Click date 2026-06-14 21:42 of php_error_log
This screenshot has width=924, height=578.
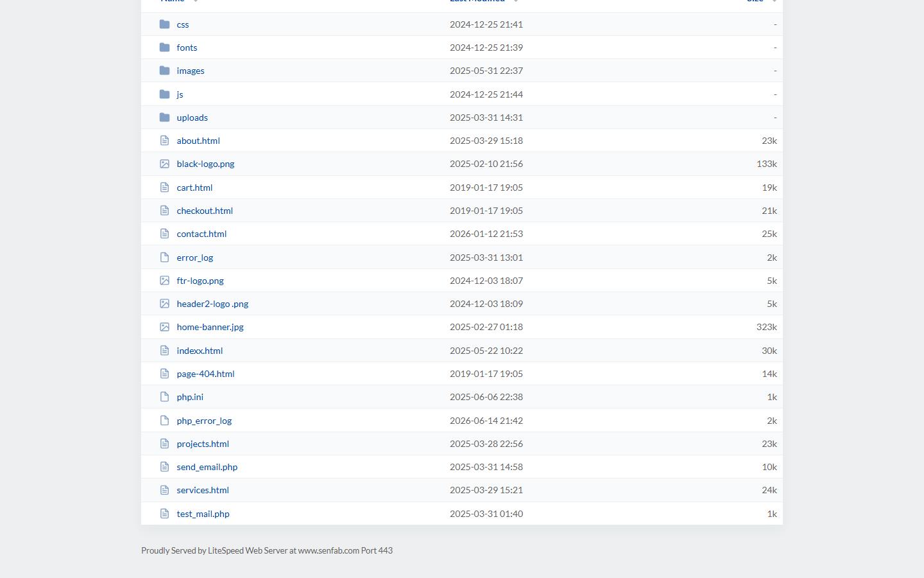tap(486, 421)
